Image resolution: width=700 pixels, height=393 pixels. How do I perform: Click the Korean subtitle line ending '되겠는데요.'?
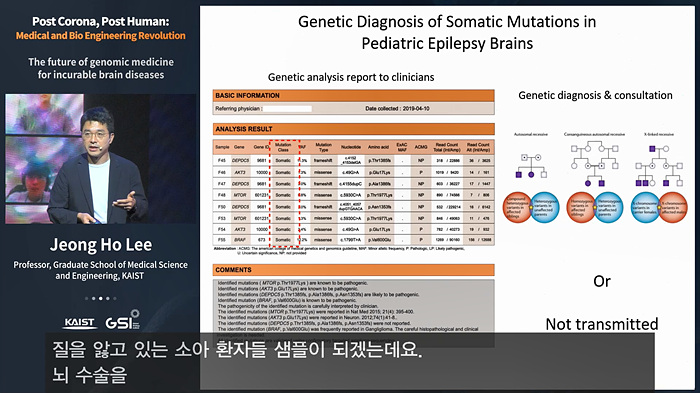[x=237, y=350]
